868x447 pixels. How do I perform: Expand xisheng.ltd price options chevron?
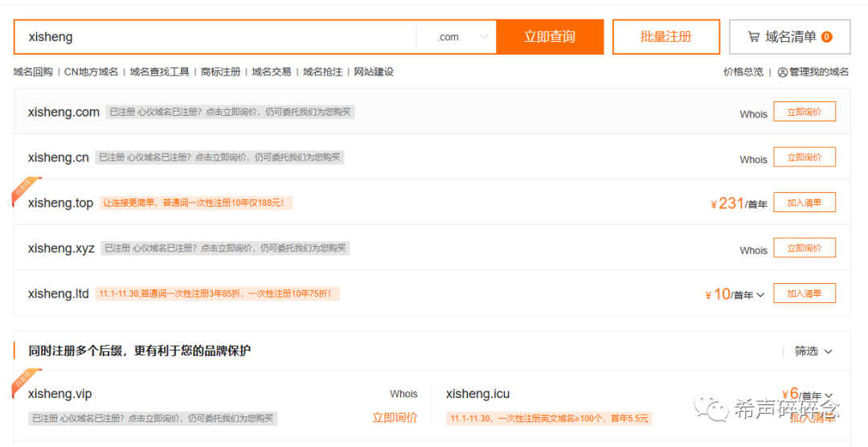click(x=759, y=295)
